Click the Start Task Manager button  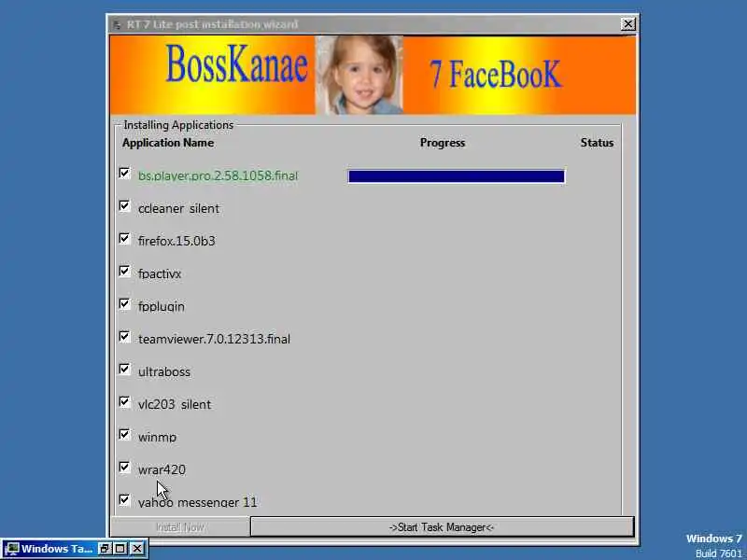[442, 527]
